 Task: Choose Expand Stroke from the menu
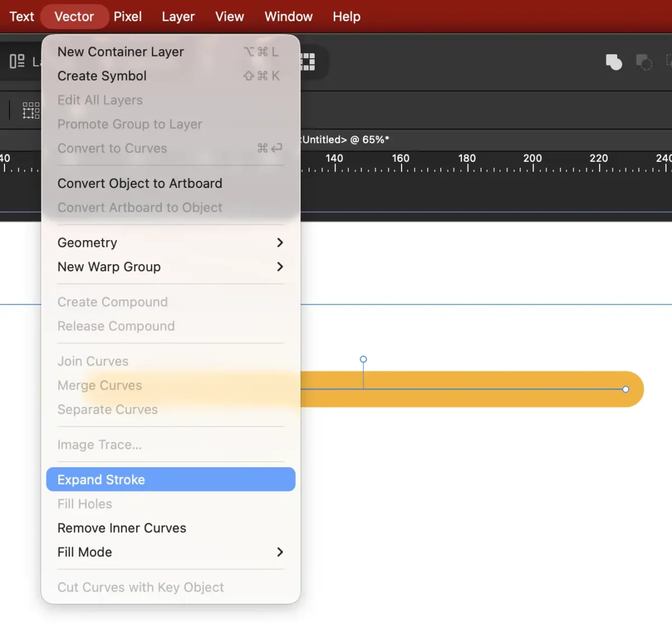pos(170,480)
